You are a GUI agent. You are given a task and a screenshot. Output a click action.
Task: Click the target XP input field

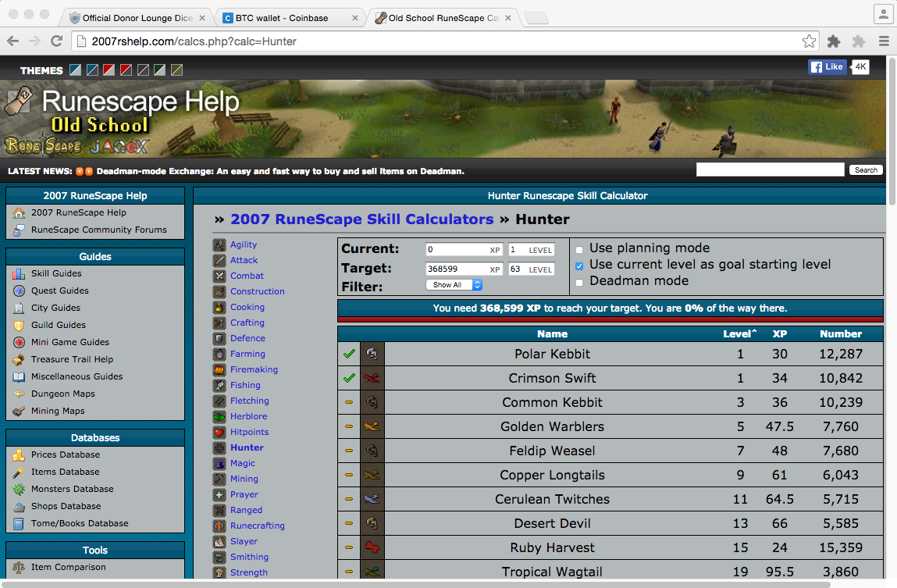[x=464, y=269]
